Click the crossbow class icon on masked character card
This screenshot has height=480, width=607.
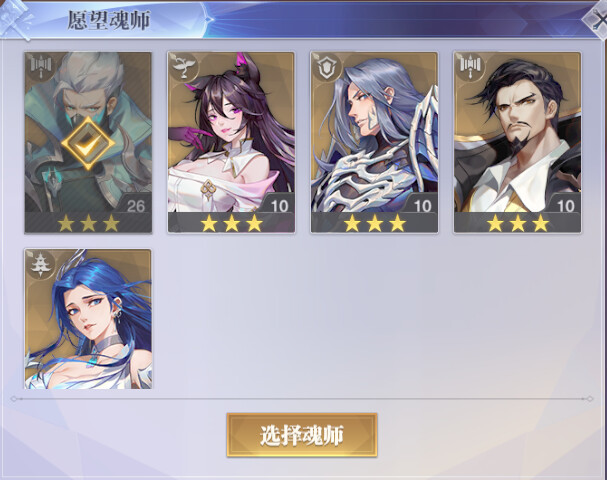click(40, 66)
